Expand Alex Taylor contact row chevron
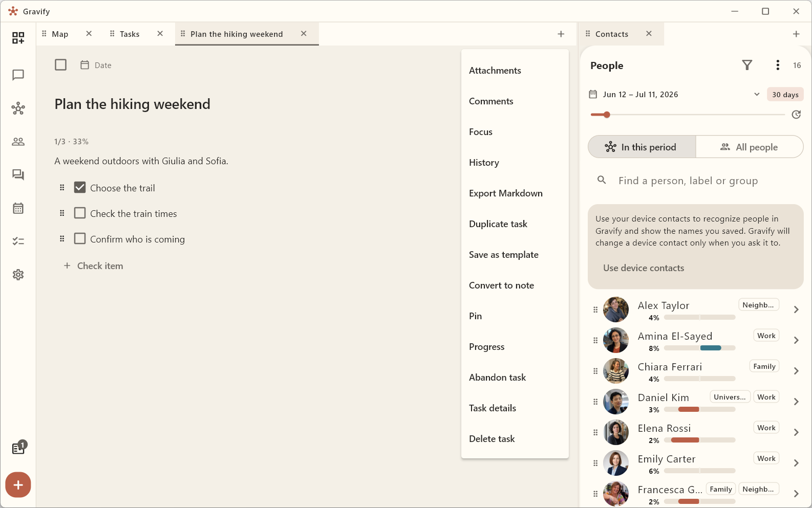 (796, 310)
